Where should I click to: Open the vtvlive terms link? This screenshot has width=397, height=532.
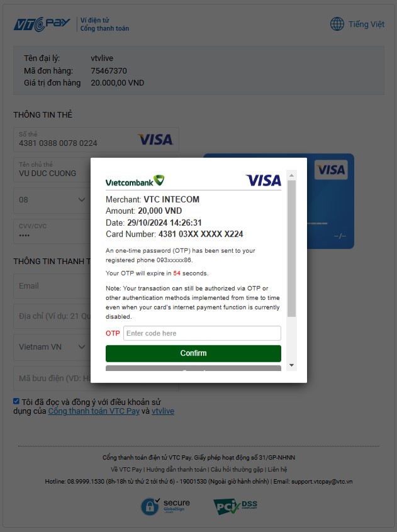click(163, 411)
